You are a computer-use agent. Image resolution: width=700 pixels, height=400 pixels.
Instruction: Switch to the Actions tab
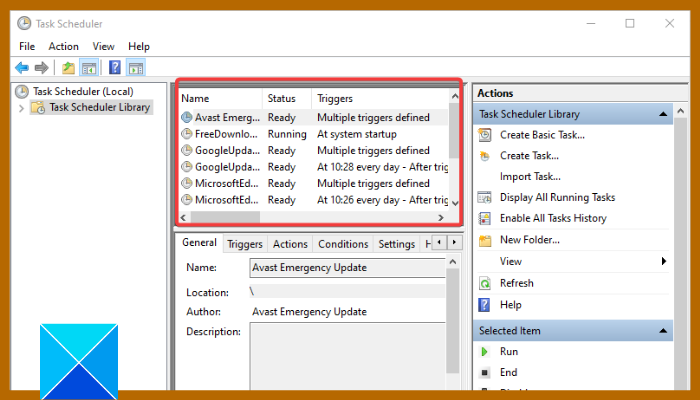coord(290,244)
